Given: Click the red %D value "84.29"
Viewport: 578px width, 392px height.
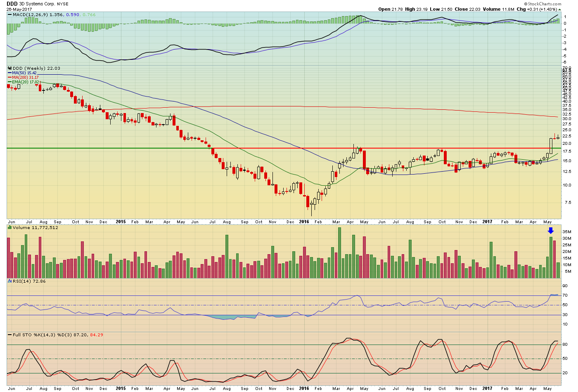Looking at the screenshot, I should pyautogui.click(x=97, y=335).
